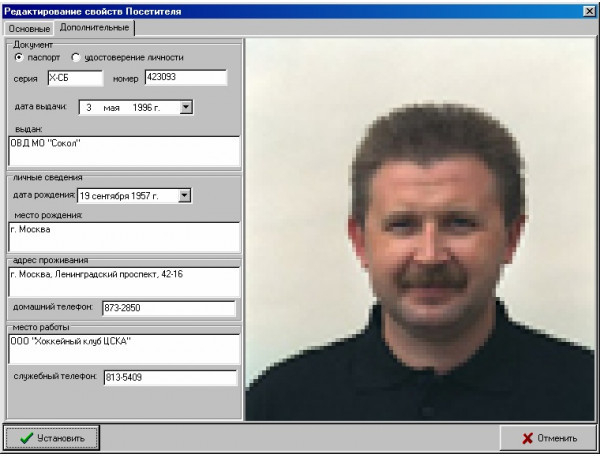Screen dimensions: 600x456
Task: Click the red cross icon on Отменить
Action: [x=527, y=438]
